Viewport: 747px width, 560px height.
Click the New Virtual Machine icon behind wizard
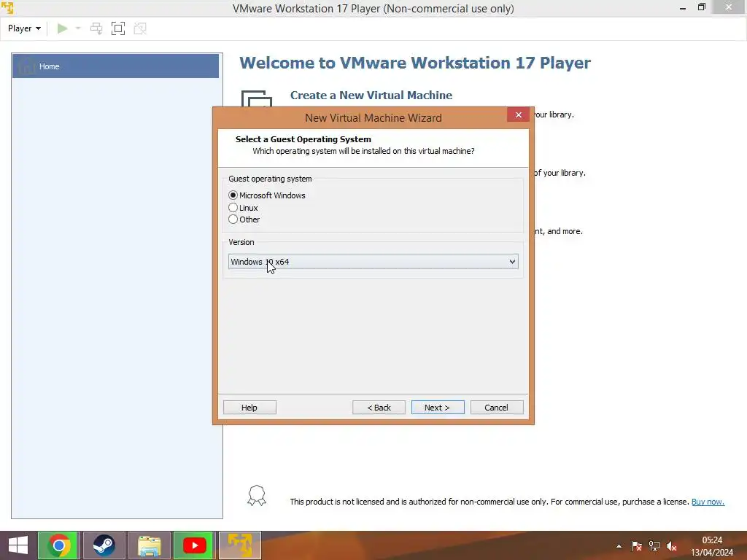(x=256, y=98)
